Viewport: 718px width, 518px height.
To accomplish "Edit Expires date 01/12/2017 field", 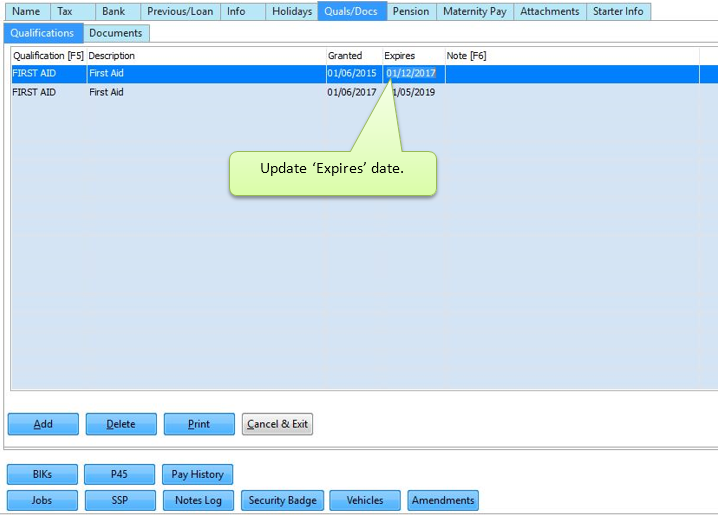I will click(411, 73).
